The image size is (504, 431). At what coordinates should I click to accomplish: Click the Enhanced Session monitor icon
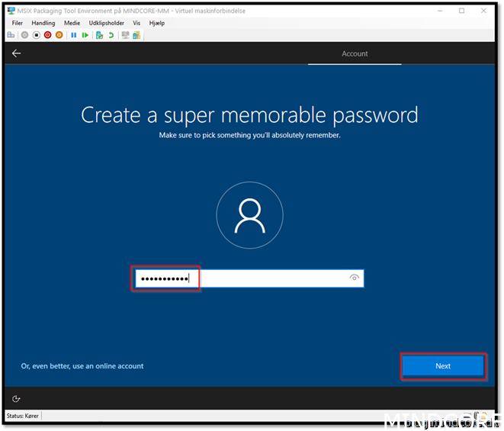point(124,35)
